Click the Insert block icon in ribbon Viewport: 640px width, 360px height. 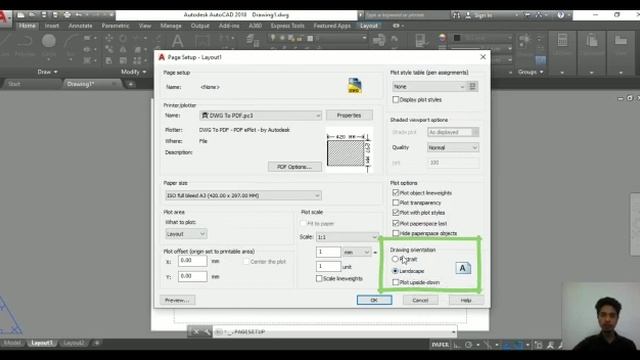pos(379,40)
